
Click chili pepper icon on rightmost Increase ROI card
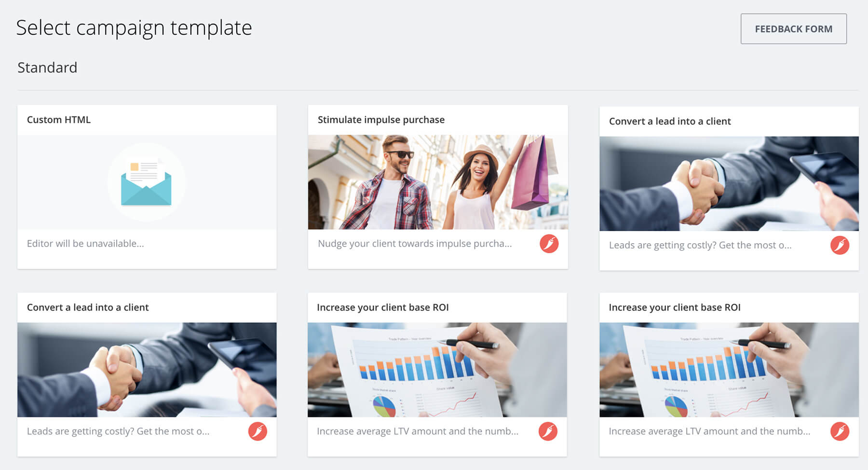840,431
